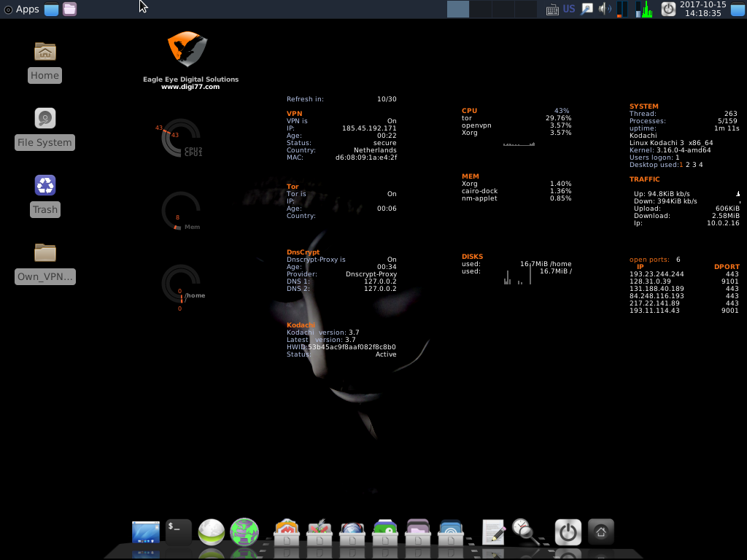Open the mail apps drawer in dock

click(x=287, y=532)
